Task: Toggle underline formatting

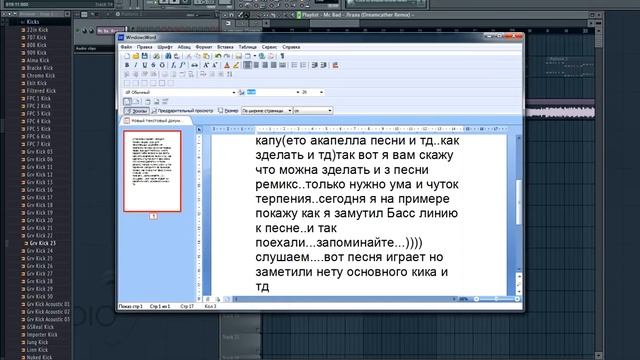Action: coord(144,65)
